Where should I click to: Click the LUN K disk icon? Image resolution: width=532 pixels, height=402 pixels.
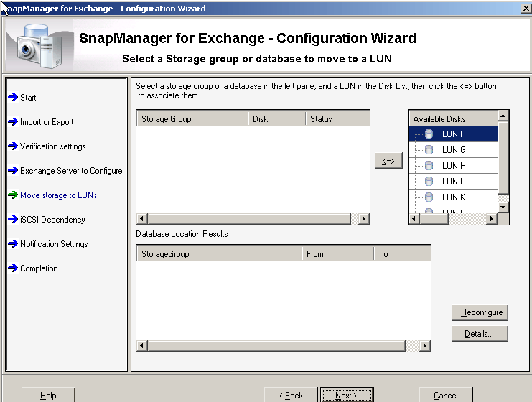tap(429, 197)
